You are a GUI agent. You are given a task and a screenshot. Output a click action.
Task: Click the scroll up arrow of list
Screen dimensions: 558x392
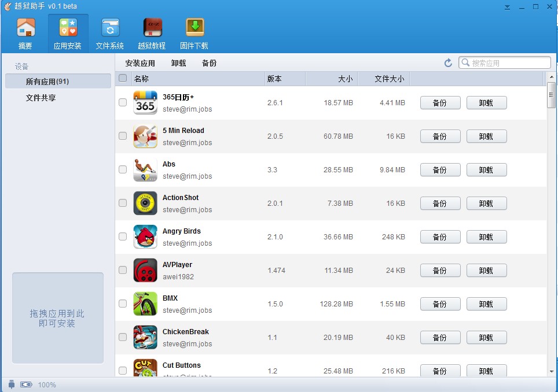tap(551, 76)
